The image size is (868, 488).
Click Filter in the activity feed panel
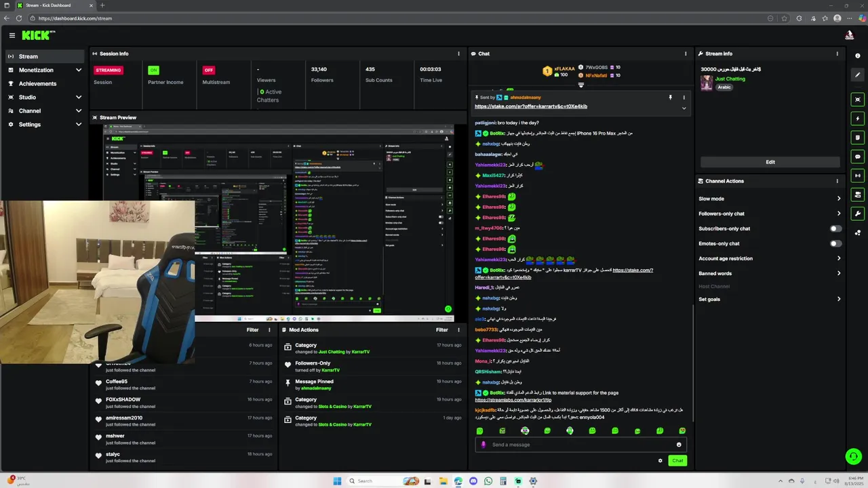(x=252, y=330)
